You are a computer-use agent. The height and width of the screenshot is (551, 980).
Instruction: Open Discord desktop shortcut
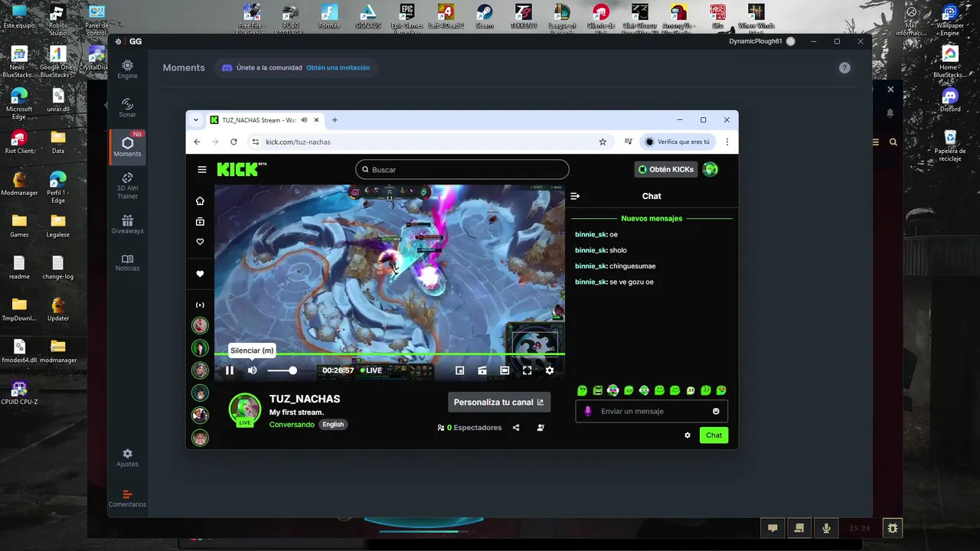(950, 100)
